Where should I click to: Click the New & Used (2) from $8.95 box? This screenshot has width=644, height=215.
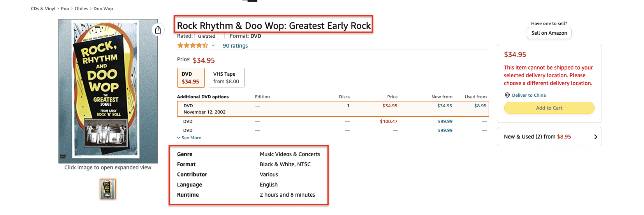coord(549,137)
